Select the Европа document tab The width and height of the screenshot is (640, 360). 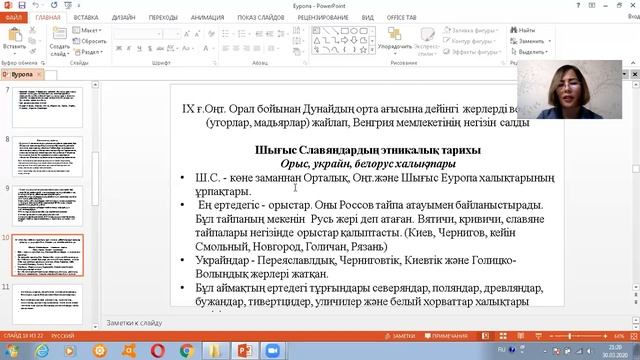coord(22,75)
